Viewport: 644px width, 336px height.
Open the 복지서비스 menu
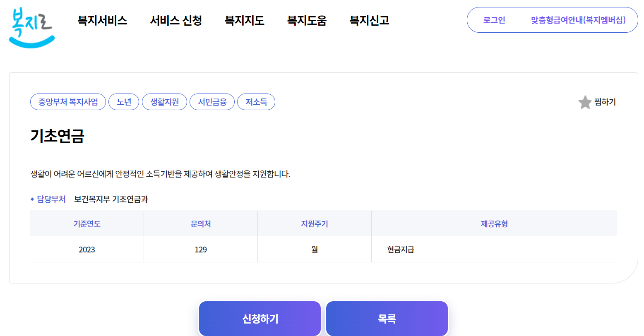(102, 20)
